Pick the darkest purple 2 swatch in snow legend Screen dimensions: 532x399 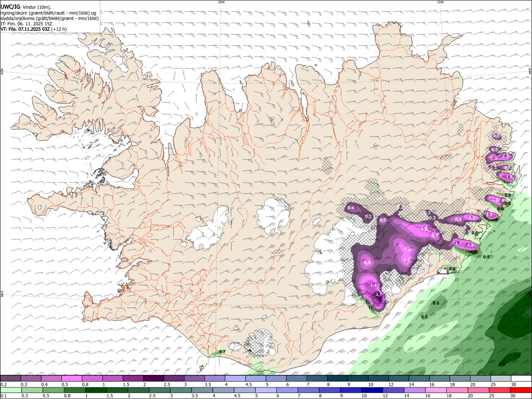point(153,379)
